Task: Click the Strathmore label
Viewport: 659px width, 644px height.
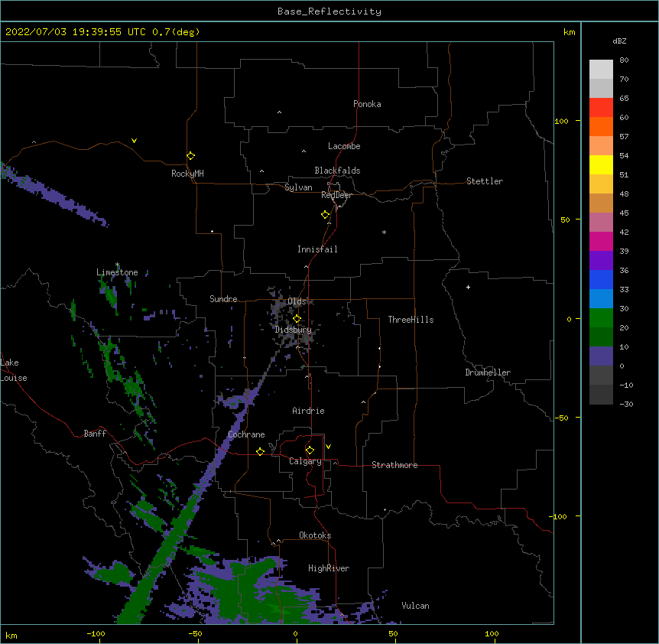Action: pyautogui.click(x=394, y=465)
